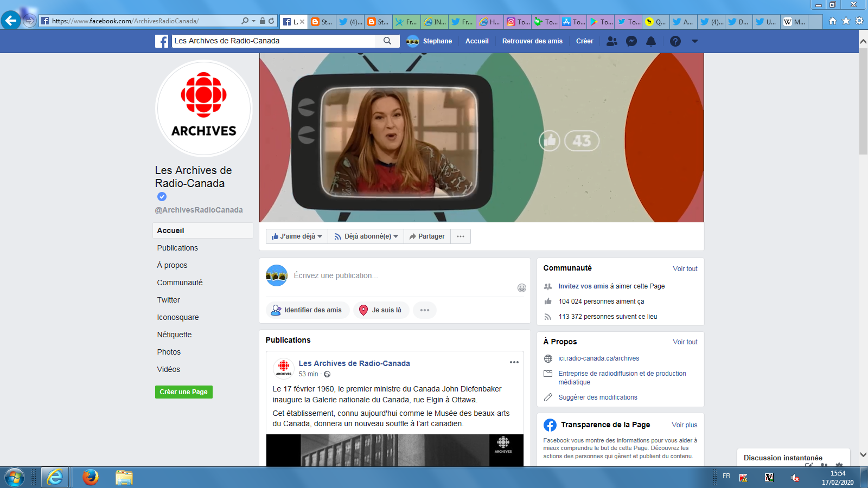
Task: Select Photos in the page sidebar
Action: pos(169,352)
